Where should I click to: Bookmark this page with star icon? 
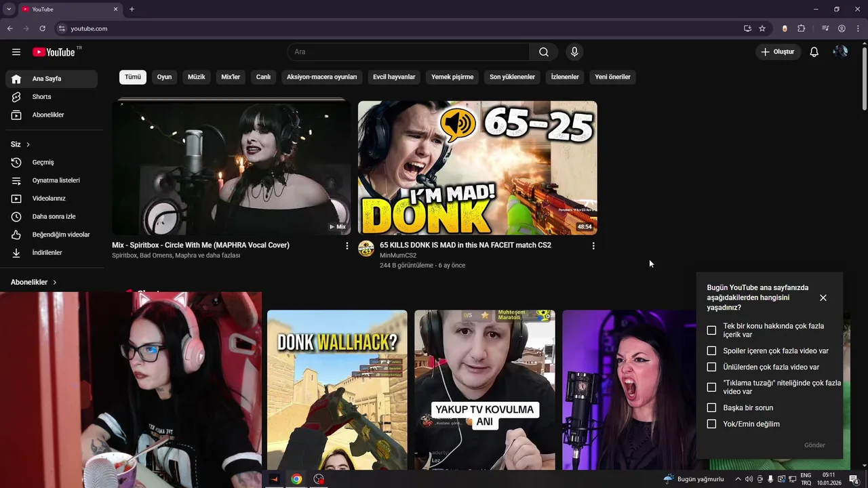coord(762,28)
